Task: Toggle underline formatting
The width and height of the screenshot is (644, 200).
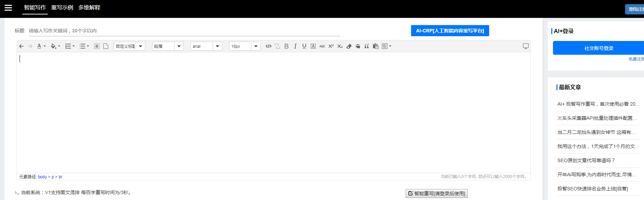Action: pos(304,46)
